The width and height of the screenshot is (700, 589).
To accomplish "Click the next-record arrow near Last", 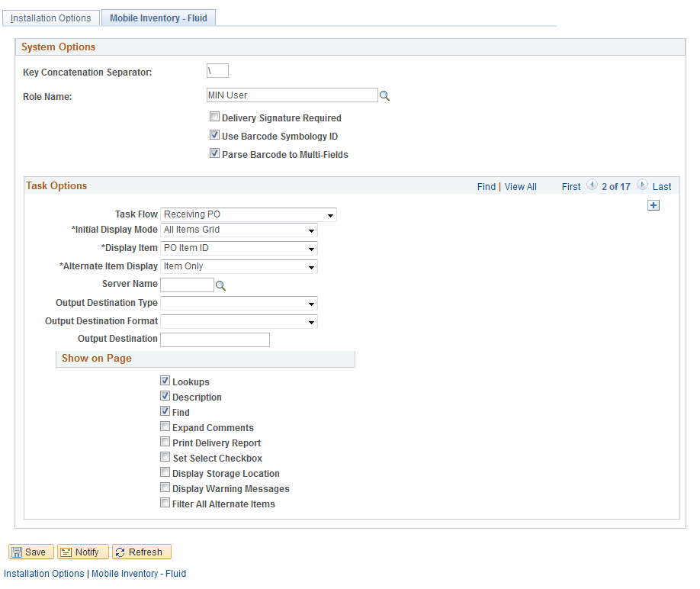I will click(642, 185).
